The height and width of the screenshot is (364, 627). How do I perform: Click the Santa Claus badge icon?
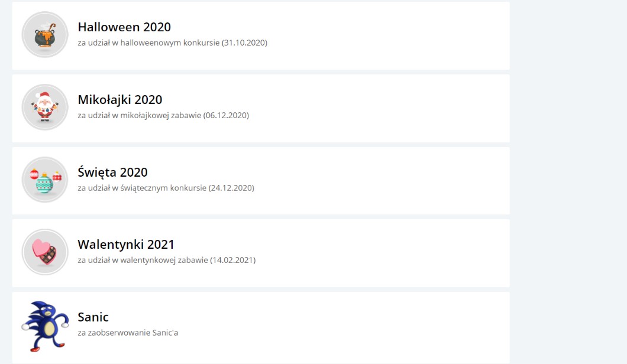point(45,108)
